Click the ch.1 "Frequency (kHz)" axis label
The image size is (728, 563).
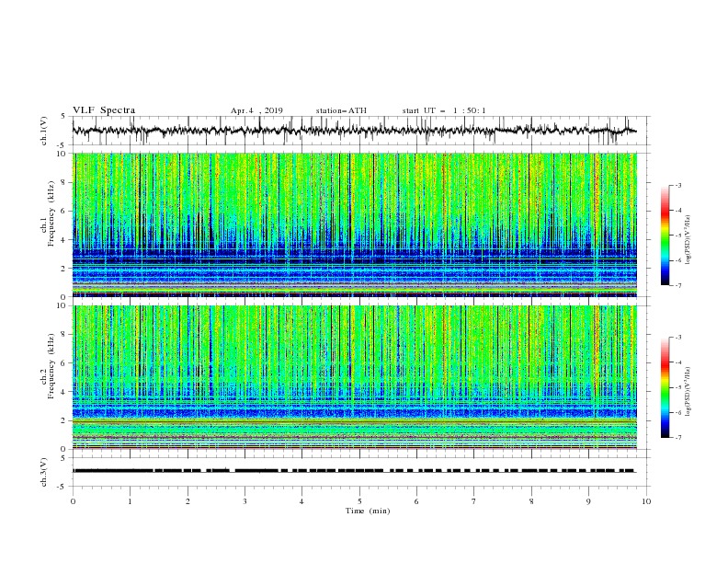(51, 213)
